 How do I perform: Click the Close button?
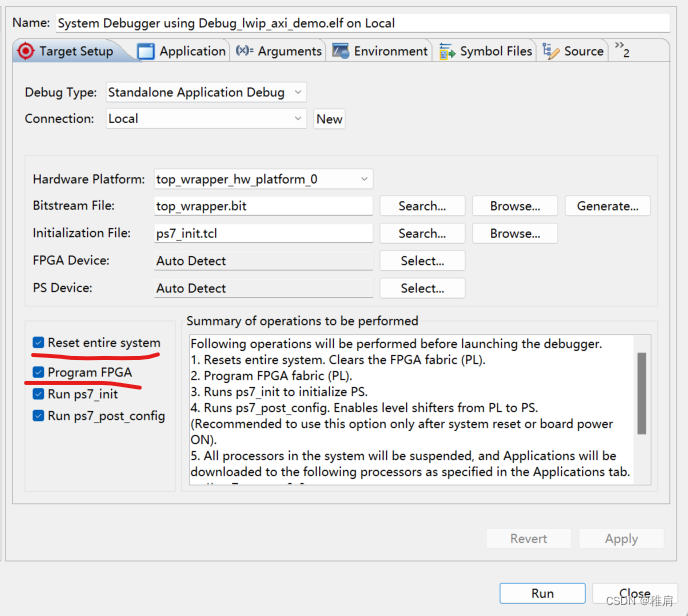pyautogui.click(x=634, y=593)
